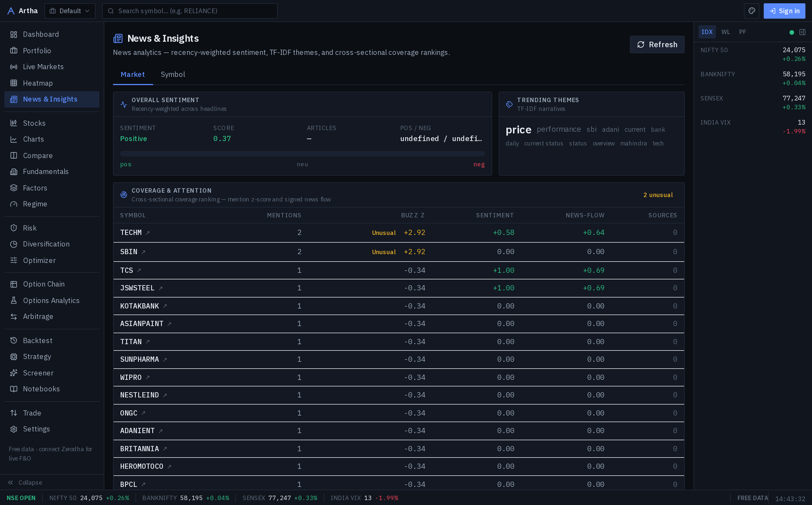Screen dimensions: 812x505
Task: Collapse the right index panel icon
Action: point(802,32)
